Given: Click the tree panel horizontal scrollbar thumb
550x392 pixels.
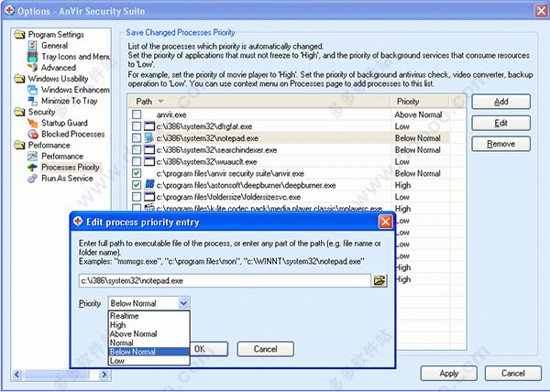Looking at the screenshot, I should tap(56, 375).
